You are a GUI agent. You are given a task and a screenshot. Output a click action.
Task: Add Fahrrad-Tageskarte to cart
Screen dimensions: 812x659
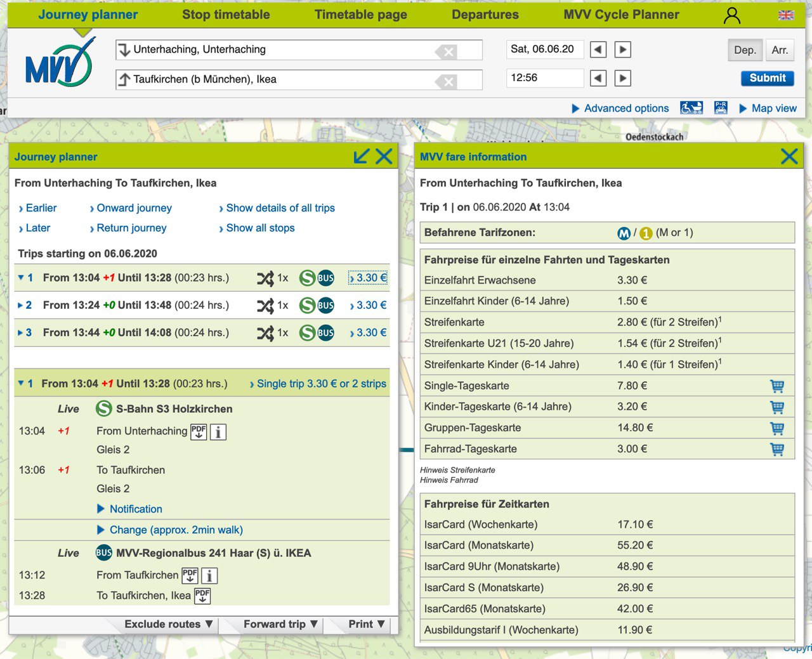pyautogui.click(x=777, y=449)
